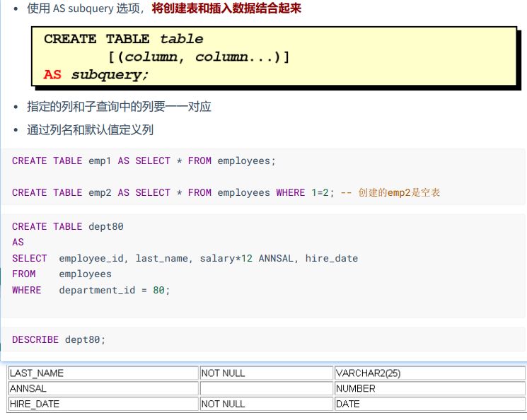Click the 'DESCRIBE dept80;' code line
This screenshot has height=420, width=527.
(59, 339)
